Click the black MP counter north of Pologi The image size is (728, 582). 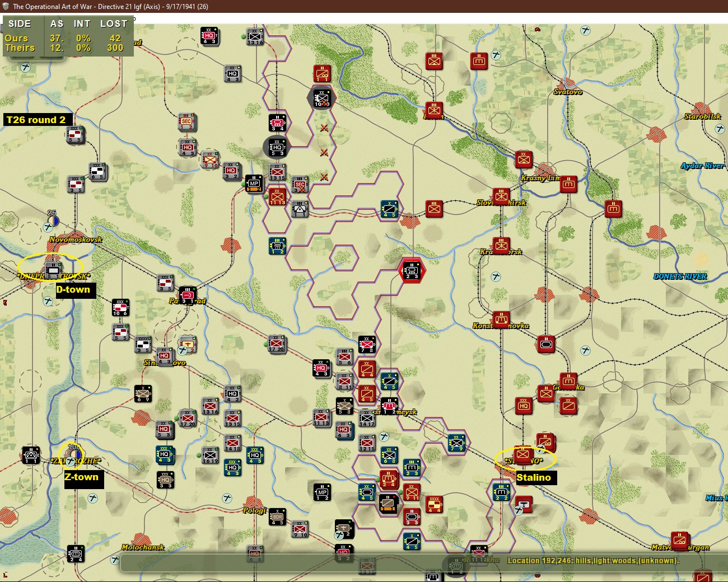click(x=322, y=492)
